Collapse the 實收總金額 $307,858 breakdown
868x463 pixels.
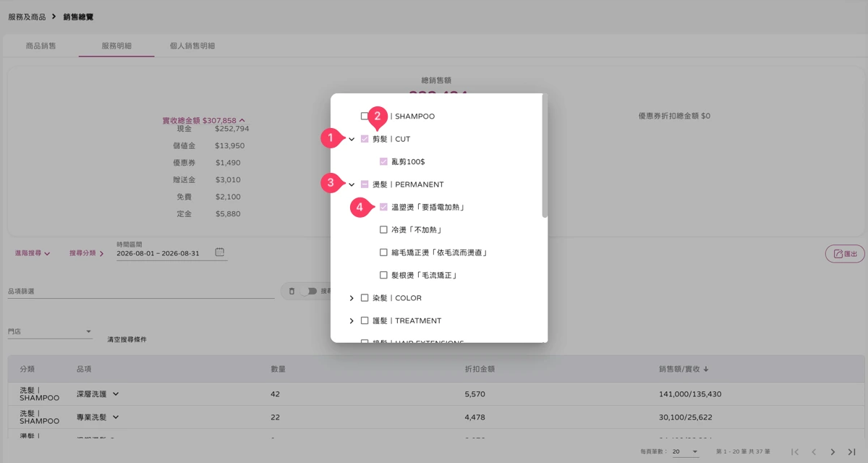point(205,121)
